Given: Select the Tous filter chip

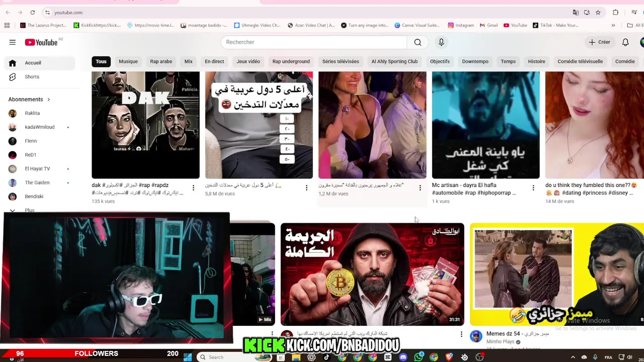Looking at the screenshot, I should (101, 61).
